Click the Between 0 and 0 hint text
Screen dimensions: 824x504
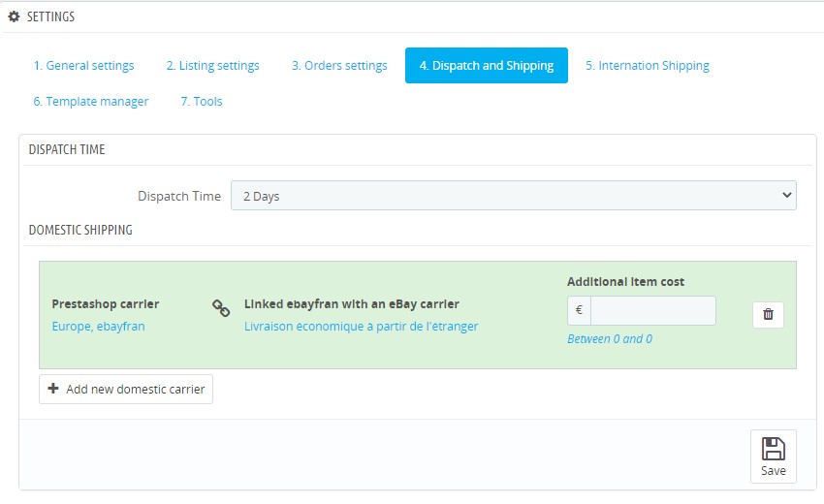tap(609, 339)
